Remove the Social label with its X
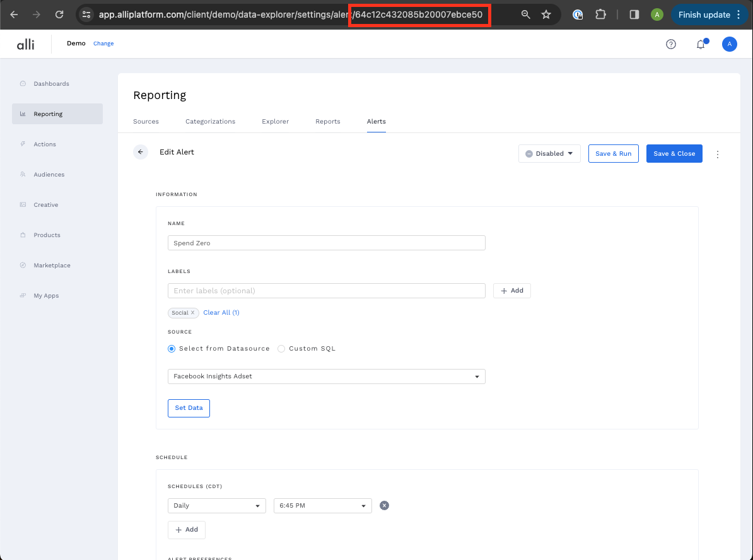 click(x=192, y=313)
